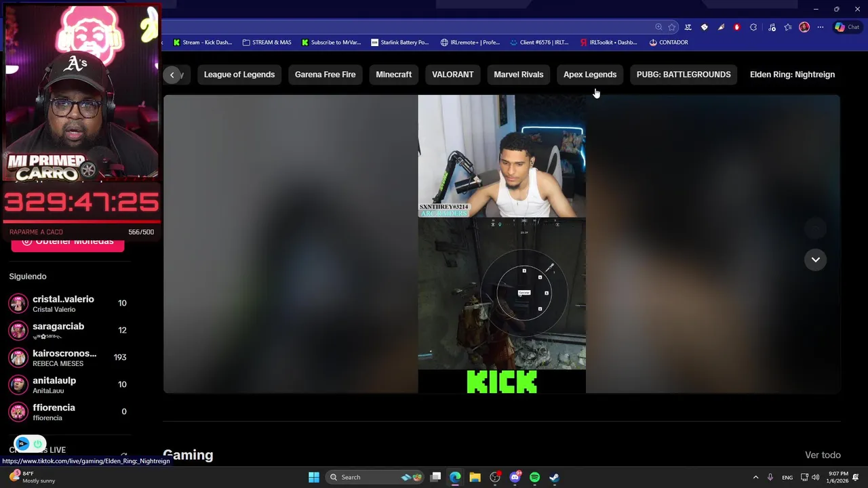Toggle the green power button in sidebar
This screenshot has height=488, width=868.
click(37, 444)
